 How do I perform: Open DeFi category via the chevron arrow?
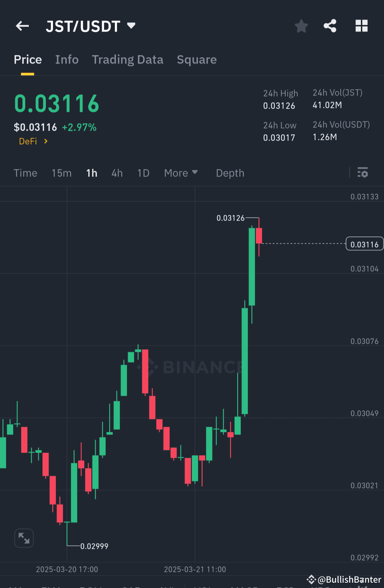[46, 141]
